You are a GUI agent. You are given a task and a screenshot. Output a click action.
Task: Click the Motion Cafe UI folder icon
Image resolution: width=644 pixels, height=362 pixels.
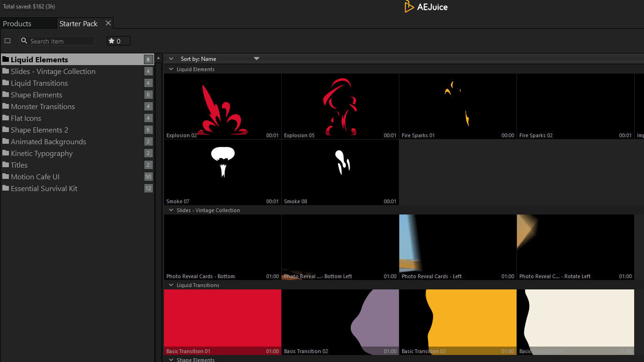(x=6, y=177)
